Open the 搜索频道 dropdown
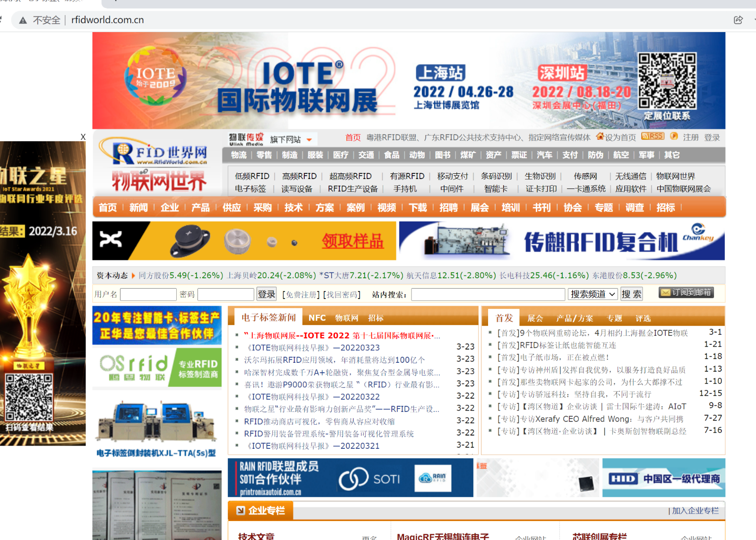Screen dimensions: 756x540 click(593, 294)
